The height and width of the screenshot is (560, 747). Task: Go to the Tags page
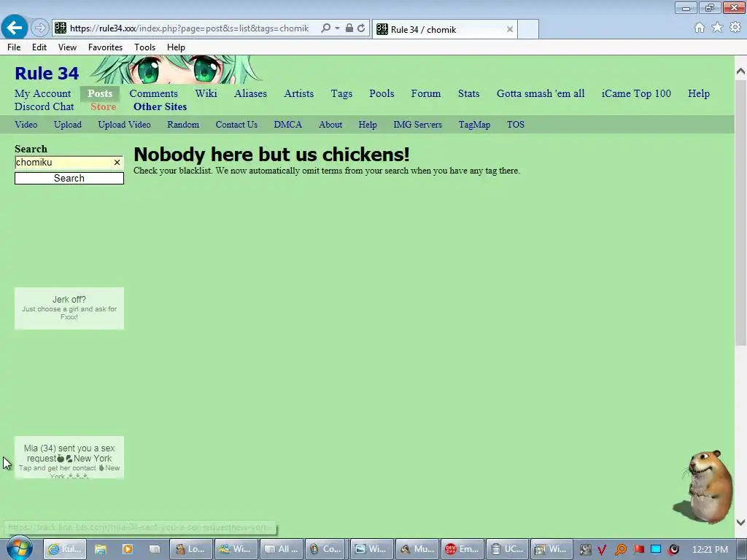coord(341,93)
